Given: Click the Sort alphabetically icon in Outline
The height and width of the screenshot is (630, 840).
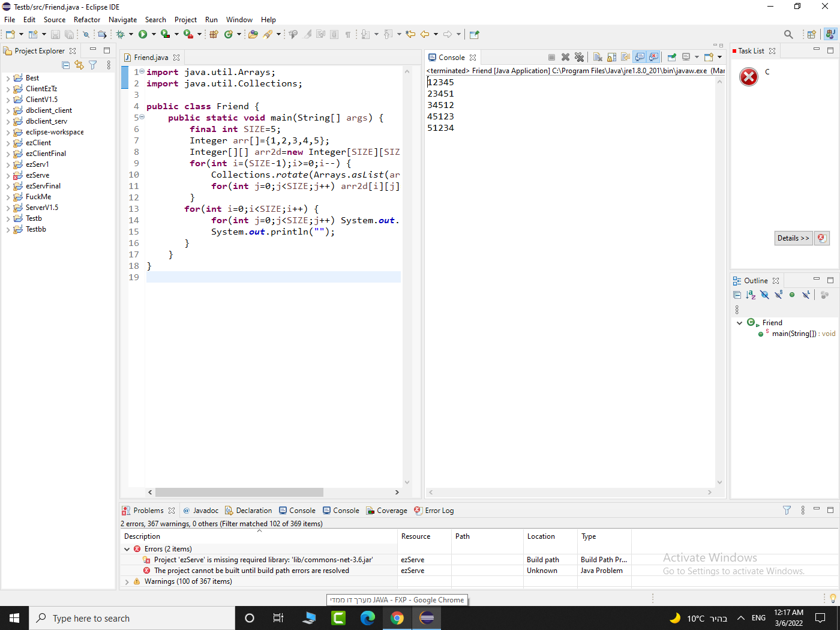Looking at the screenshot, I should coord(751,295).
